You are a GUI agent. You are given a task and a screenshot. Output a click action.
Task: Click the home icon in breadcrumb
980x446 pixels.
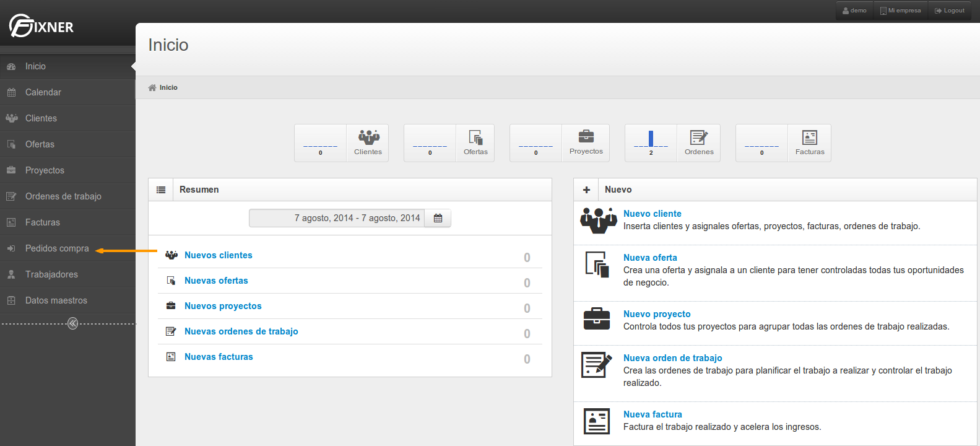(152, 87)
